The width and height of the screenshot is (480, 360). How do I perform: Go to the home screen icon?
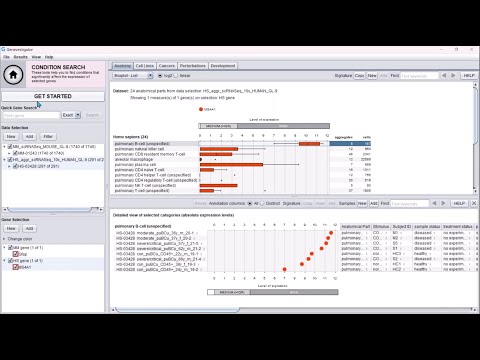point(13,75)
